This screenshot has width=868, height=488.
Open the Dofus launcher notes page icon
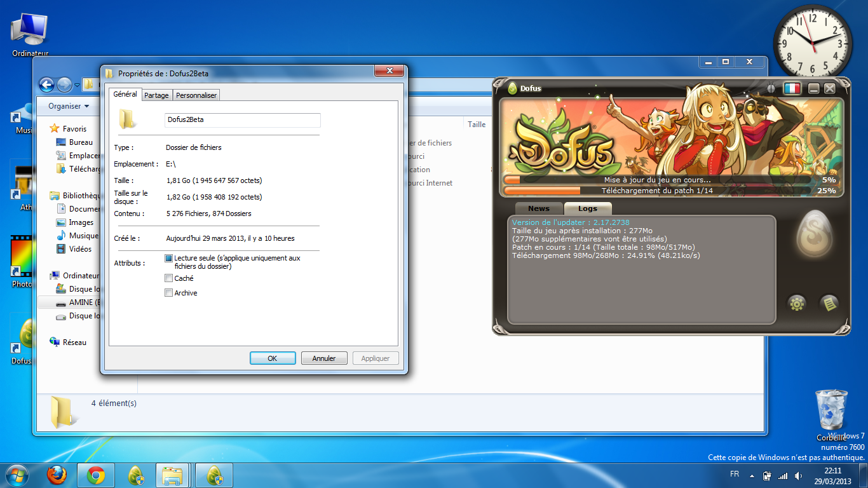pyautogui.click(x=829, y=304)
